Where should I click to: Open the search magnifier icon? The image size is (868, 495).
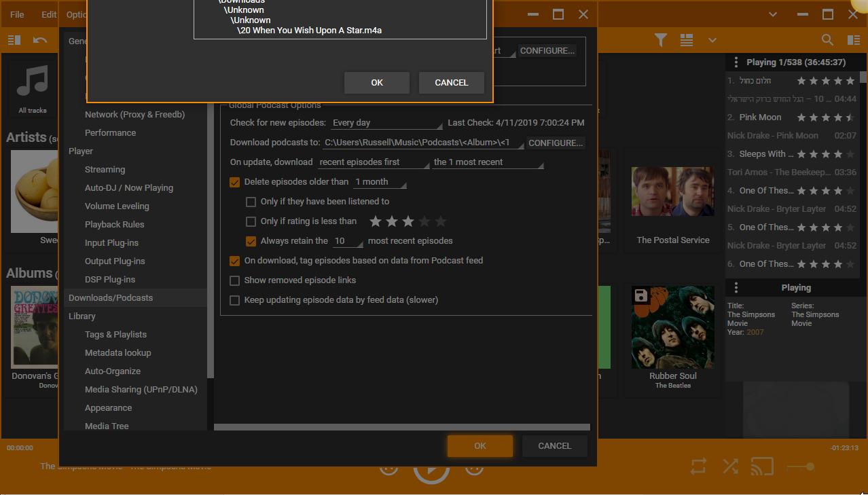[x=827, y=40]
